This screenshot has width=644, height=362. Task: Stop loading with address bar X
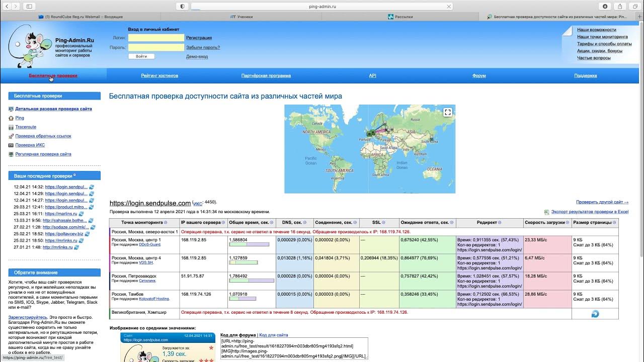(x=449, y=7)
